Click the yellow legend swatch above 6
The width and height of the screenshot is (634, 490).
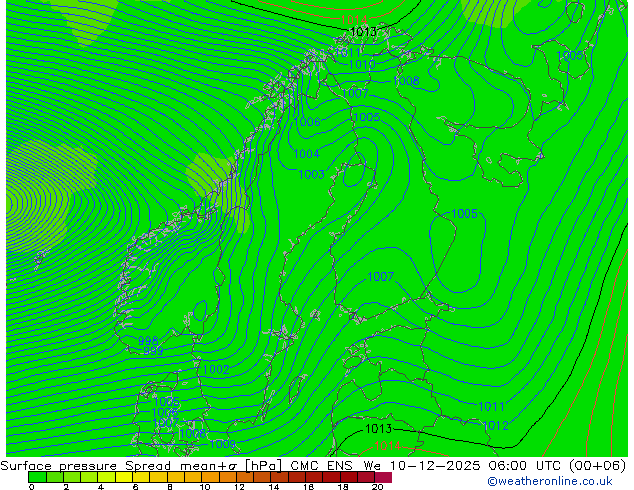click(141, 477)
